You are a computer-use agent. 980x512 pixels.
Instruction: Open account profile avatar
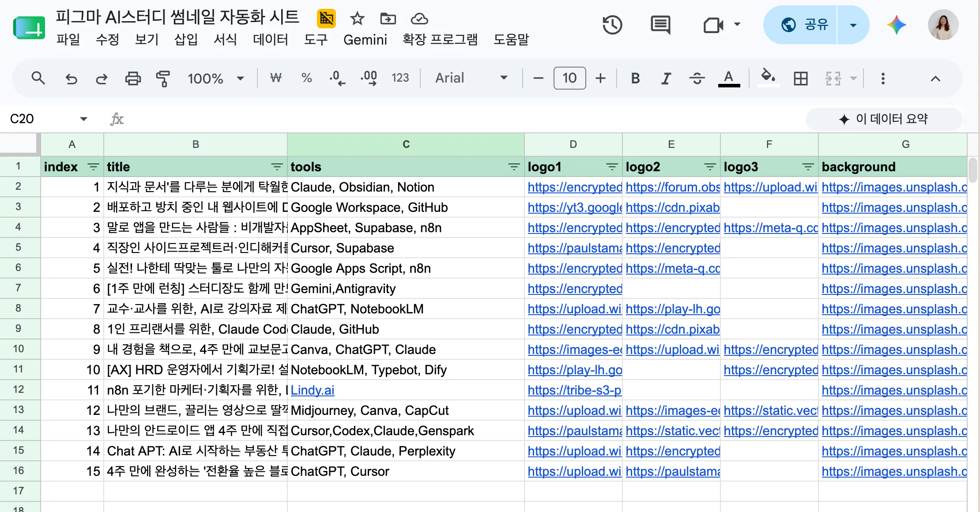(943, 25)
